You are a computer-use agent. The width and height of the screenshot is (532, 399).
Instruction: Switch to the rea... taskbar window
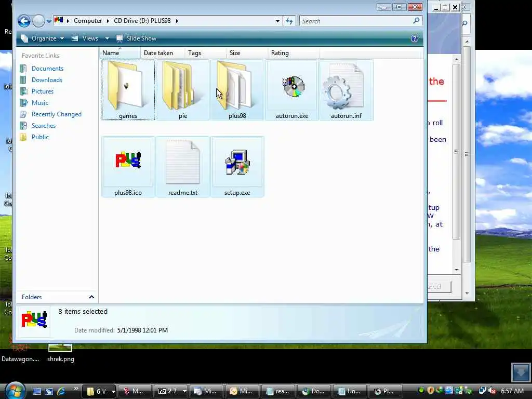click(278, 391)
